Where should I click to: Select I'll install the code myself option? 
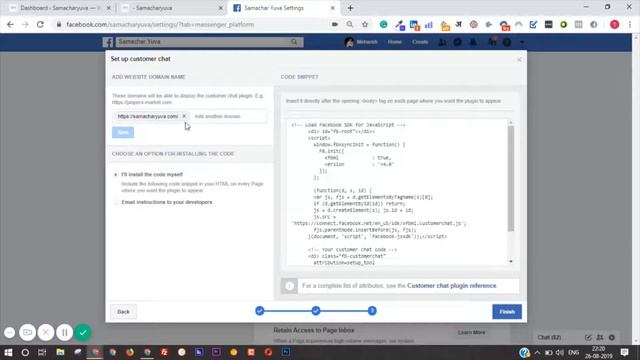point(116,175)
